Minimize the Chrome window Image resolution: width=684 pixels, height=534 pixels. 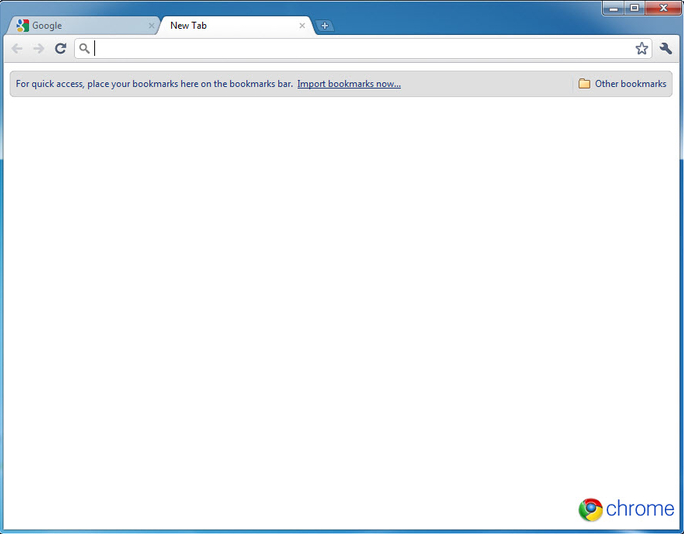pyautogui.click(x=614, y=8)
